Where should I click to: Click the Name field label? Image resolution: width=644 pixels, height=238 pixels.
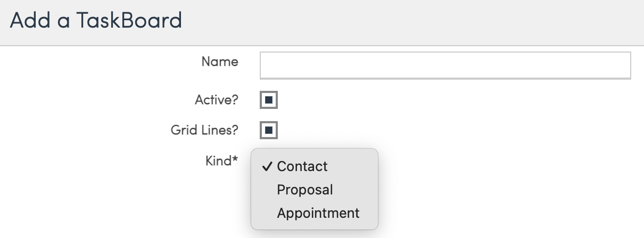(x=220, y=62)
